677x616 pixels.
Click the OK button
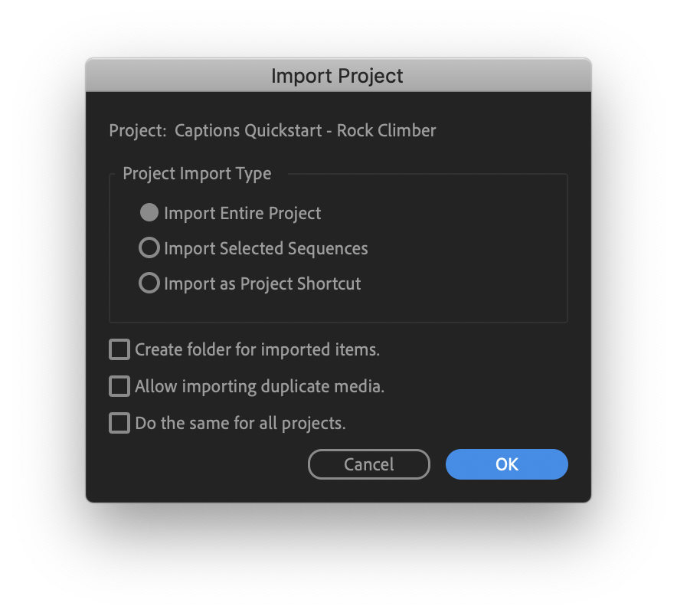pos(506,464)
